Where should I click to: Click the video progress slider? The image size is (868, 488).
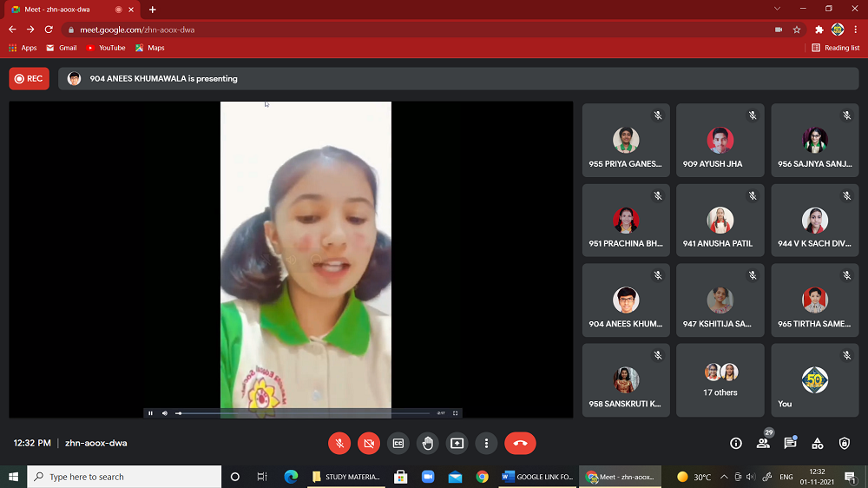point(304,413)
